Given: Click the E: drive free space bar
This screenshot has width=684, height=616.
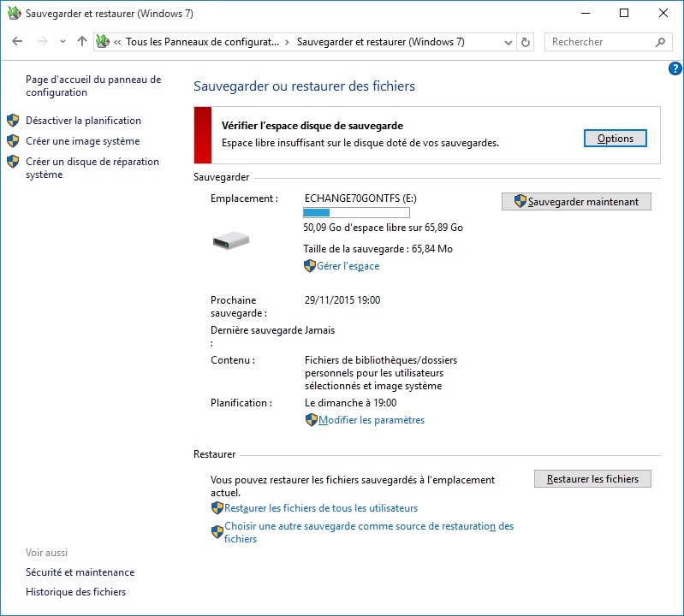Looking at the screenshot, I should tap(356, 213).
